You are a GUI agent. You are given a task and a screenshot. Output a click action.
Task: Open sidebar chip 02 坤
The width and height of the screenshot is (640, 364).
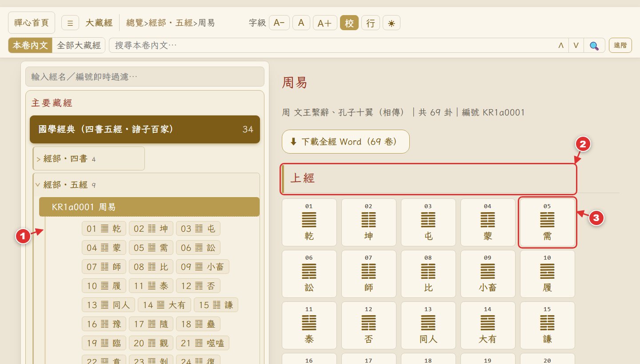151,229
